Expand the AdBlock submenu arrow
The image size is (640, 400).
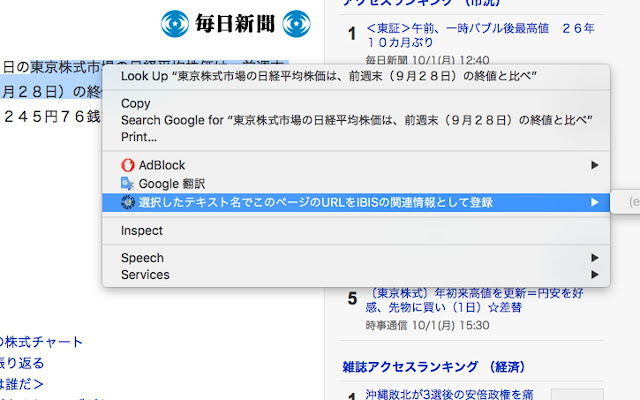pos(595,165)
